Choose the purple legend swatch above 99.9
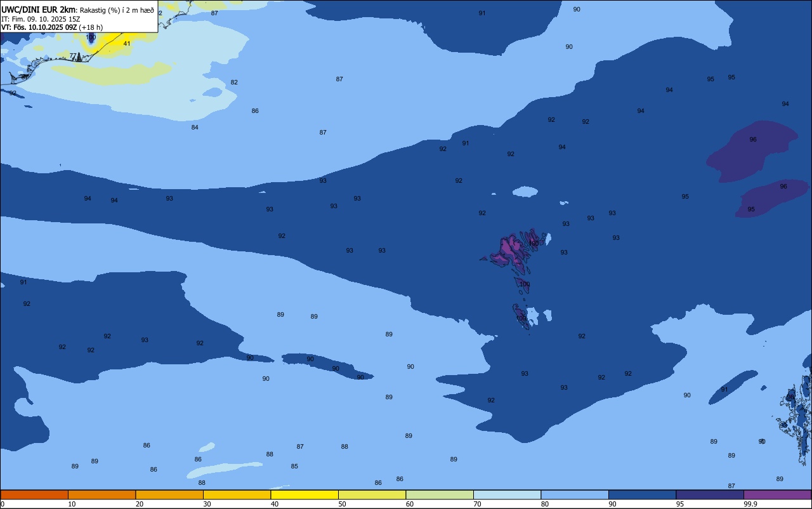 [x=778, y=494]
